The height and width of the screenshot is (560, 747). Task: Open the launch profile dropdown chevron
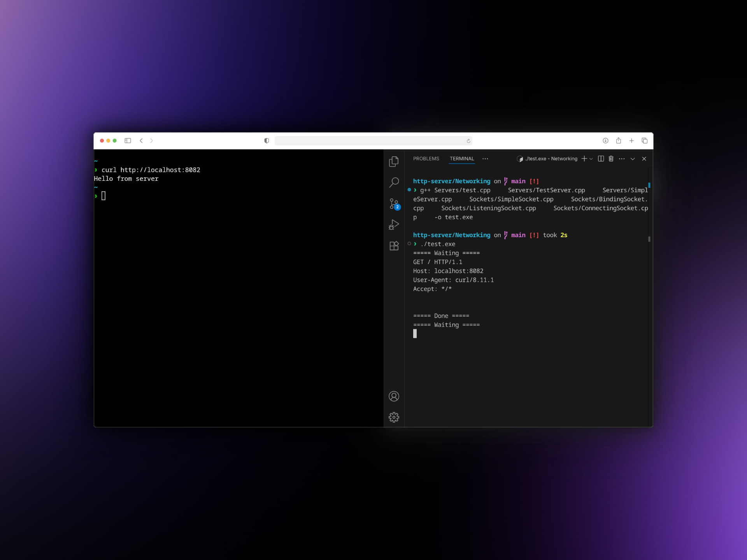(x=591, y=159)
